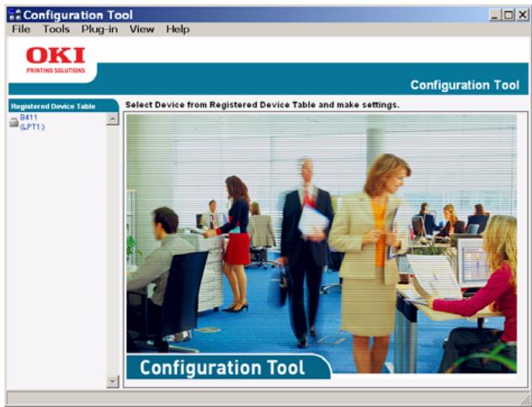Click the device list scroll up arrow
The image size is (532, 407).
pos(113,120)
